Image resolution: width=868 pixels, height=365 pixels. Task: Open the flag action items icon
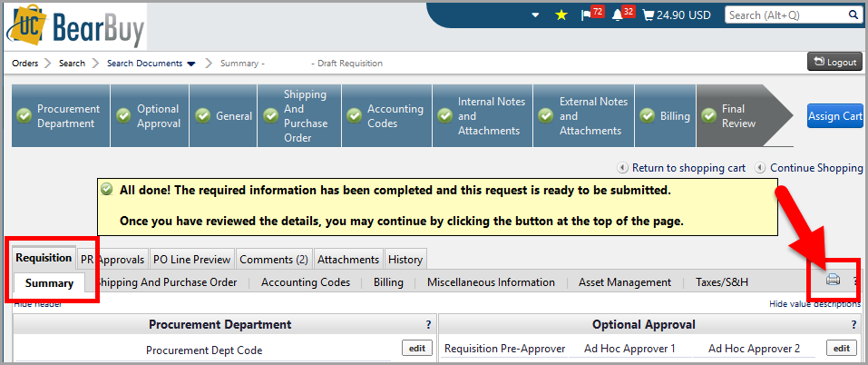(x=586, y=15)
